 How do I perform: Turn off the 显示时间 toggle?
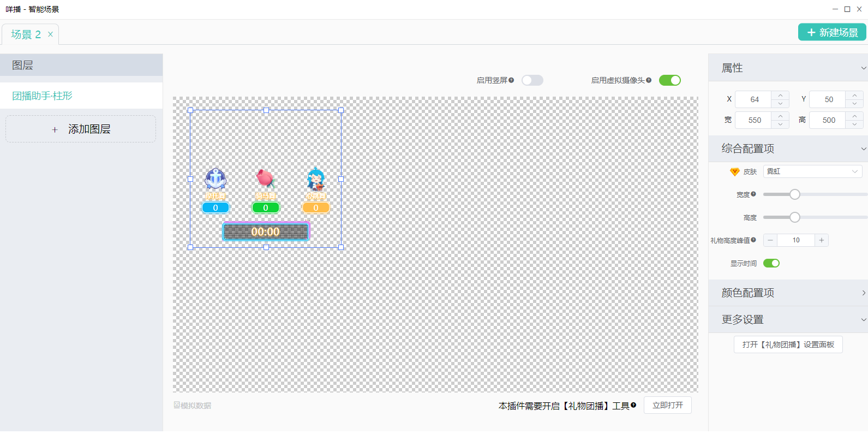coord(771,263)
